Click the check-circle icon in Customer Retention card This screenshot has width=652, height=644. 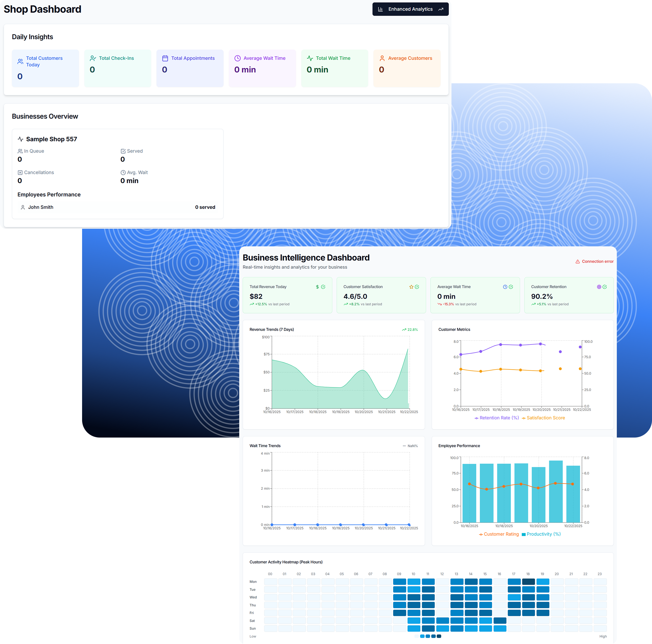pyautogui.click(x=605, y=287)
